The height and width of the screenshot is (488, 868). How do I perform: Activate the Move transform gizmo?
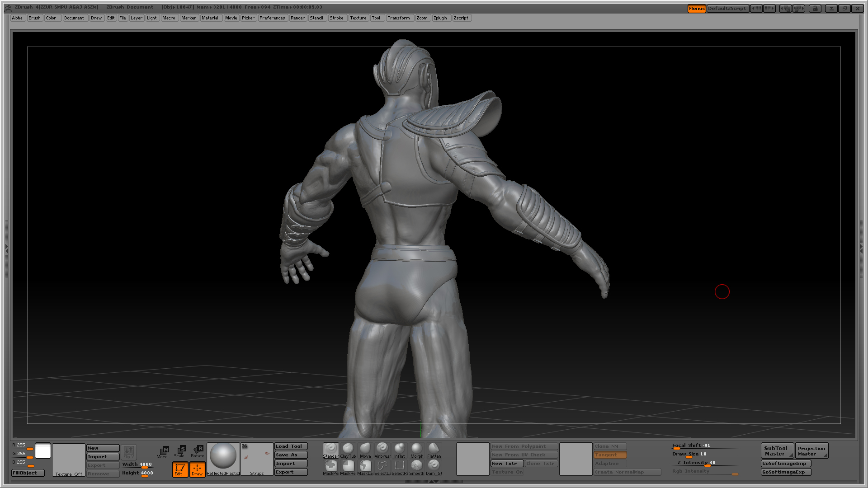click(163, 452)
